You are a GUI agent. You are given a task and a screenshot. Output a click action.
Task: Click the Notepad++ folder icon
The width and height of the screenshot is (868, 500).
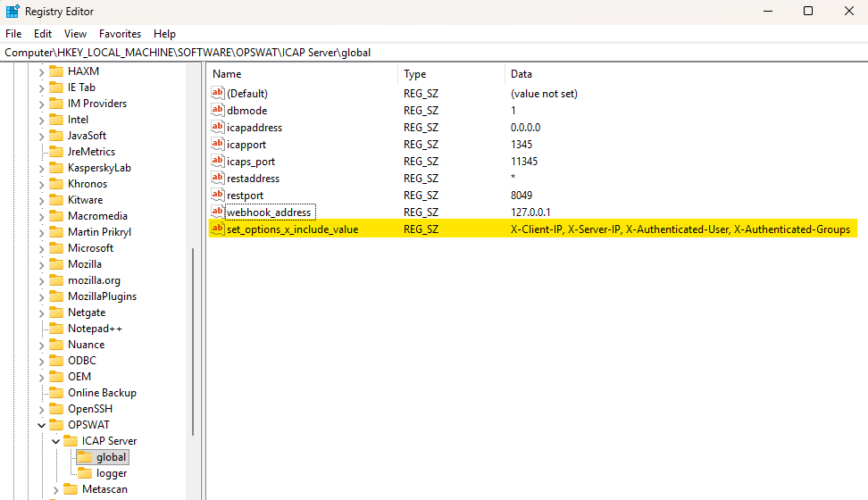(x=57, y=329)
